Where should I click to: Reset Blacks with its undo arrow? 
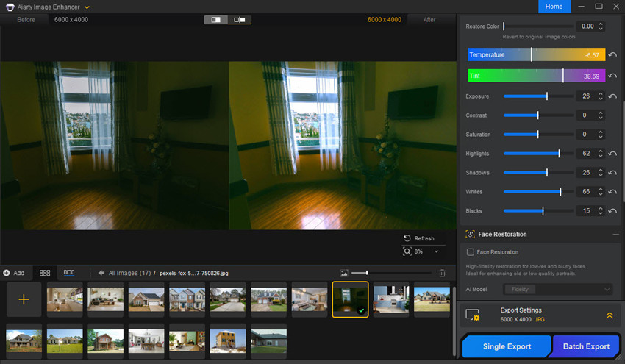click(x=612, y=211)
